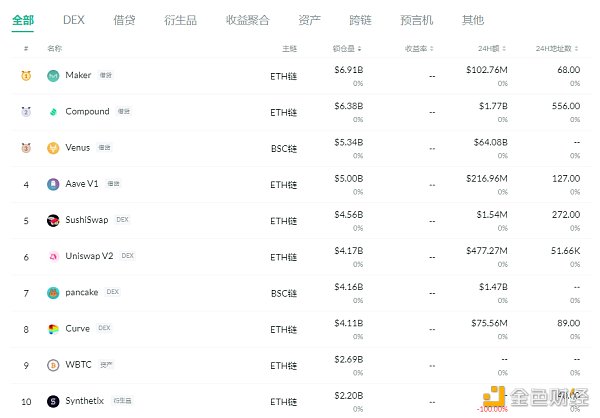600x418 pixels.
Task: Click the Compound logo icon
Action: tap(53, 112)
